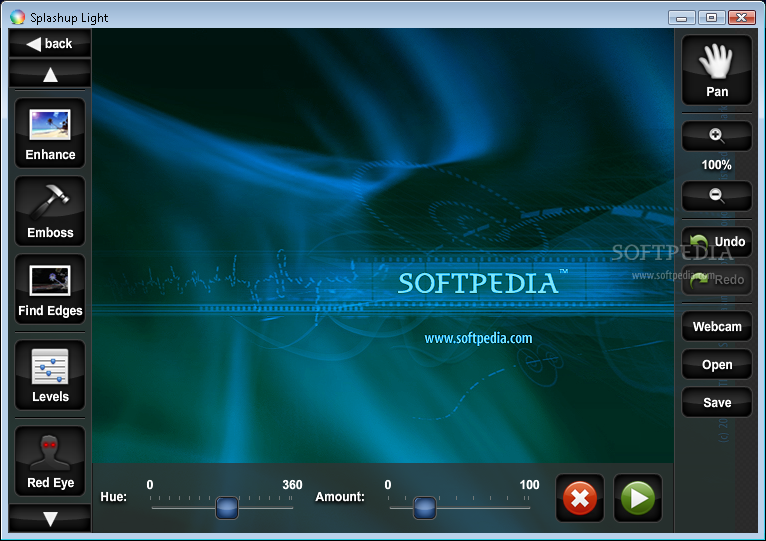Click the Amount maximum value 100
The width and height of the screenshot is (766, 541).
529,485
